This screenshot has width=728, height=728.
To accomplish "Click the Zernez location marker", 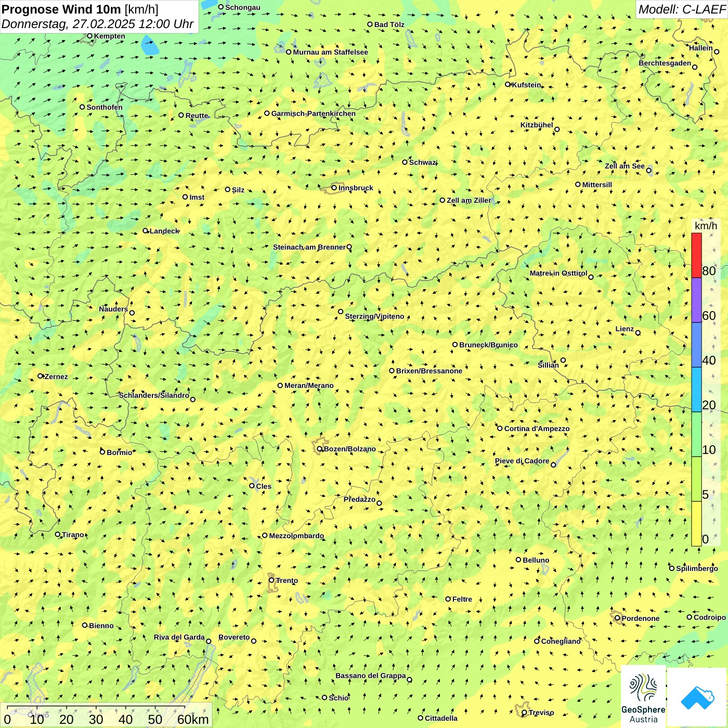I will coord(40,376).
